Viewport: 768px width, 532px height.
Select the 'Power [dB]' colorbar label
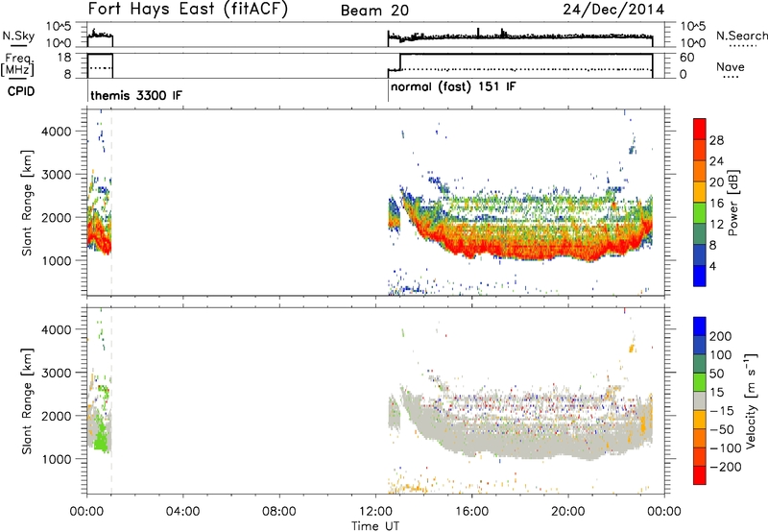pos(732,203)
